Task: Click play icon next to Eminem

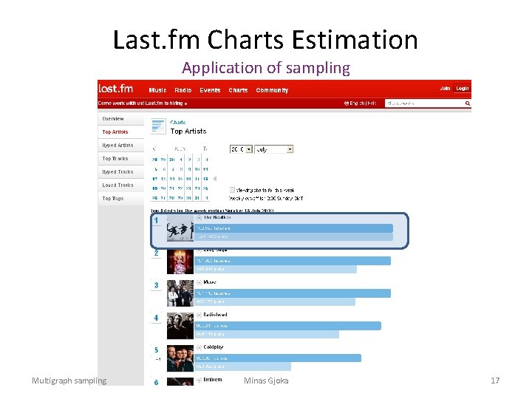Action: 199,380
